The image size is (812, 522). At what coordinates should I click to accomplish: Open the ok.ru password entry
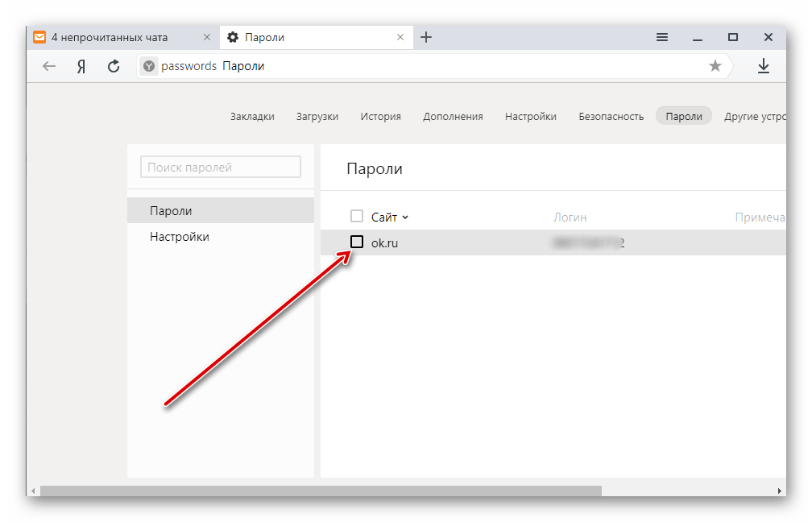pyautogui.click(x=385, y=242)
